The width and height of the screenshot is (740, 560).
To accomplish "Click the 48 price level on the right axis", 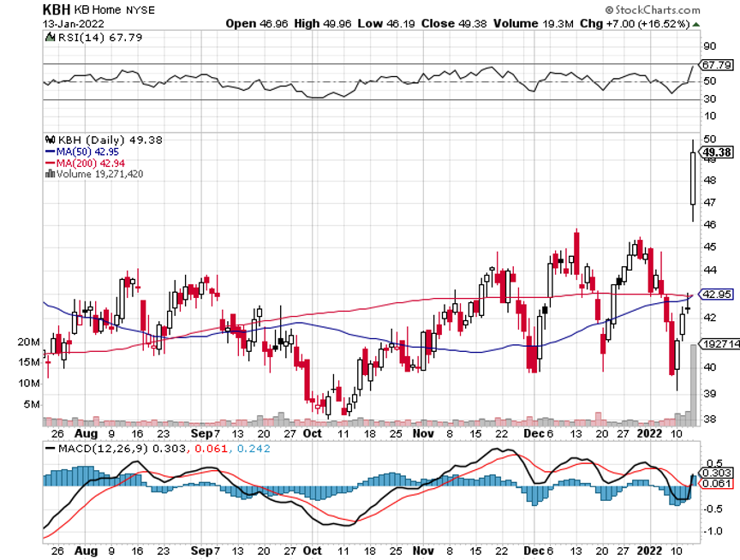I will tap(709, 180).
